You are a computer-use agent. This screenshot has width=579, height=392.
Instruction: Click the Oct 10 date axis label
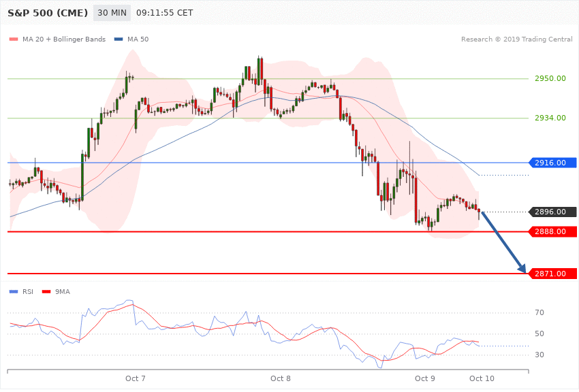(x=482, y=378)
